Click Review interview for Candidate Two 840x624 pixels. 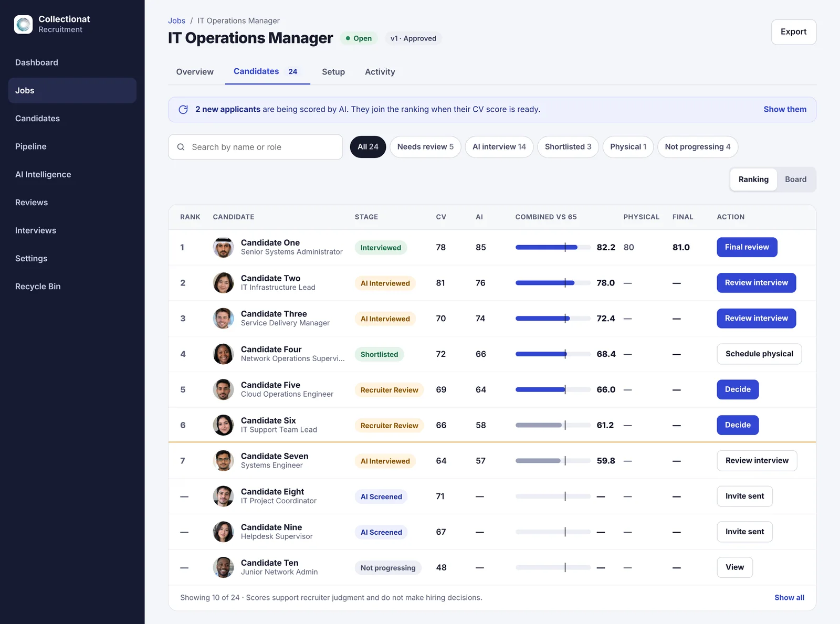(x=756, y=283)
